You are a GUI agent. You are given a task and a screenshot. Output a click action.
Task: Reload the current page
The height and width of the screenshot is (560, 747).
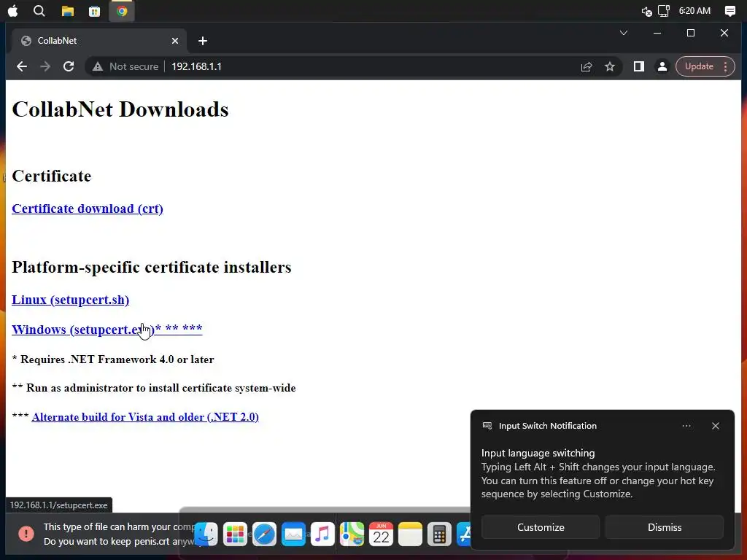[x=69, y=66]
